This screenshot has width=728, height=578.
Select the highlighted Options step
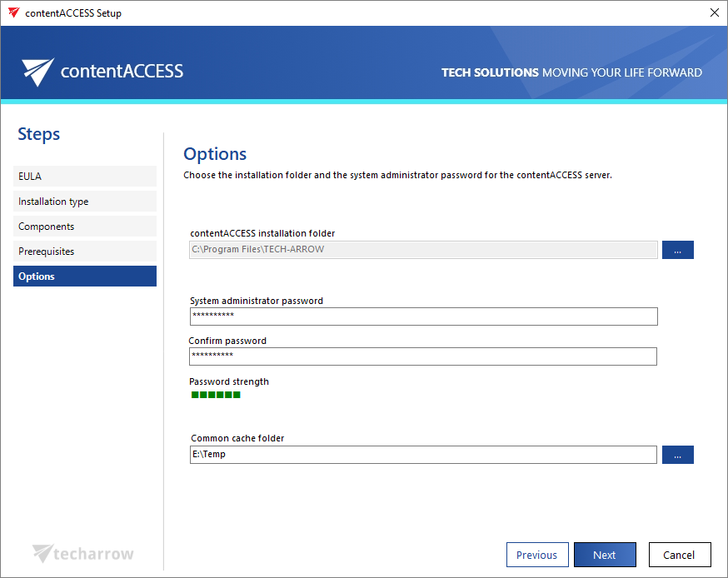tap(84, 276)
